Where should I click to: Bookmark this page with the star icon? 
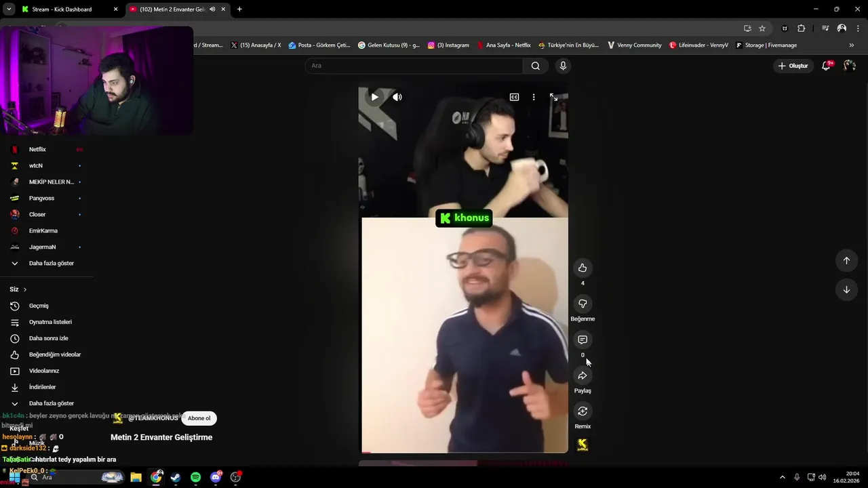[x=762, y=28]
